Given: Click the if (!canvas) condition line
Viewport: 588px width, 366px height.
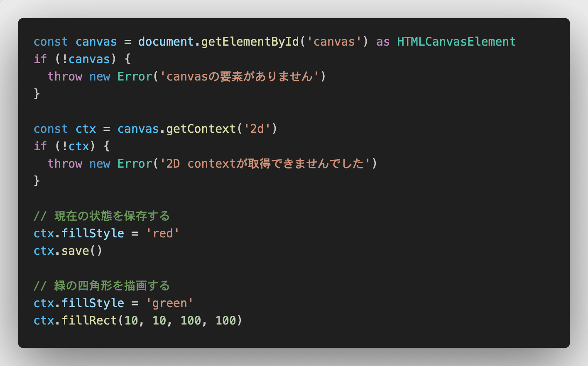Looking at the screenshot, I should click(82, 59).
